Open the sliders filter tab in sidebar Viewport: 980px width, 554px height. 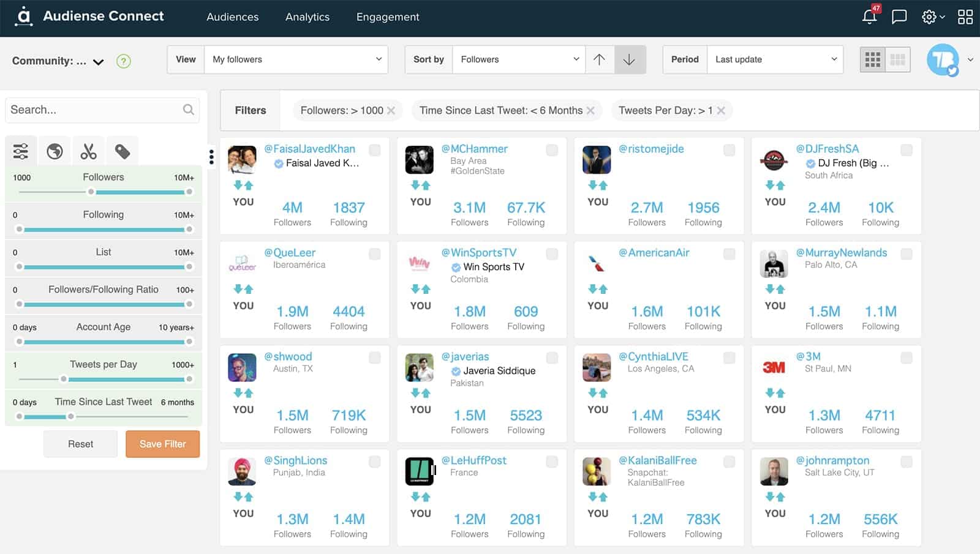click(21, 150)
